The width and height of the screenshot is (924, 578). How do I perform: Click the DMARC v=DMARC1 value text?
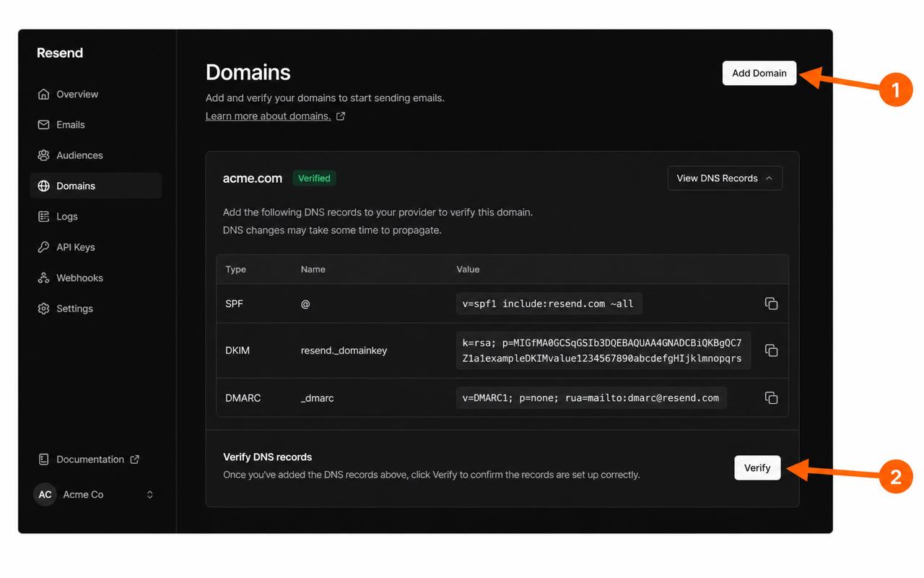(x=591, y=397)
